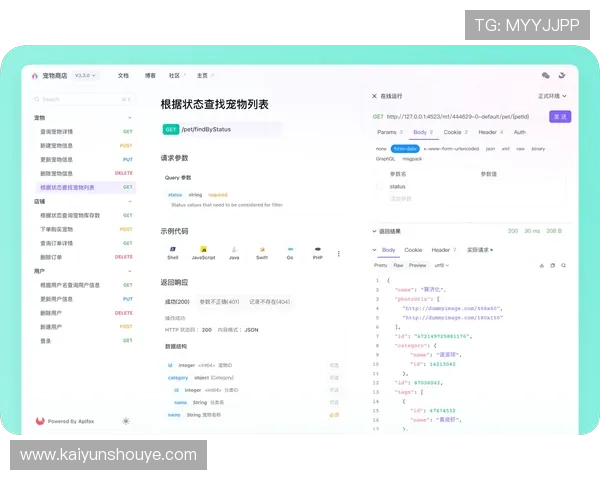Open 下单购买宠物 POST endpoint

click(86, 229)
